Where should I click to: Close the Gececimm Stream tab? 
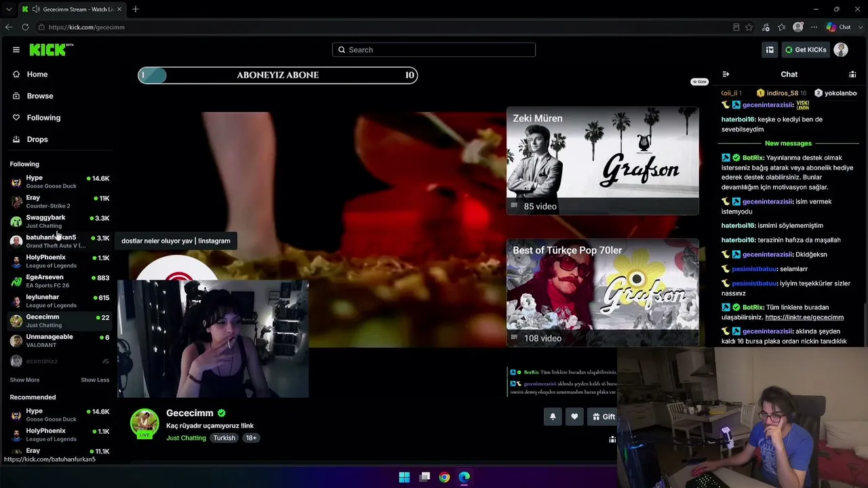tap(120, 9)
